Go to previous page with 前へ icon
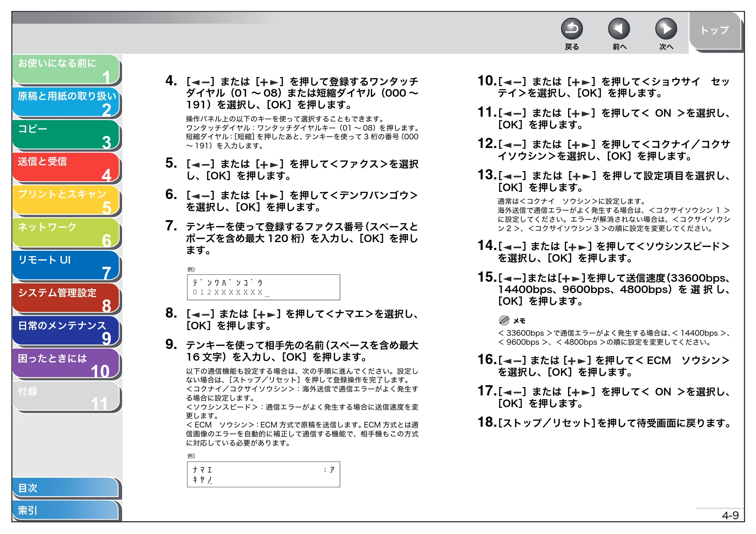This screenshot has width=756, height=534. [x=619, y=29]
